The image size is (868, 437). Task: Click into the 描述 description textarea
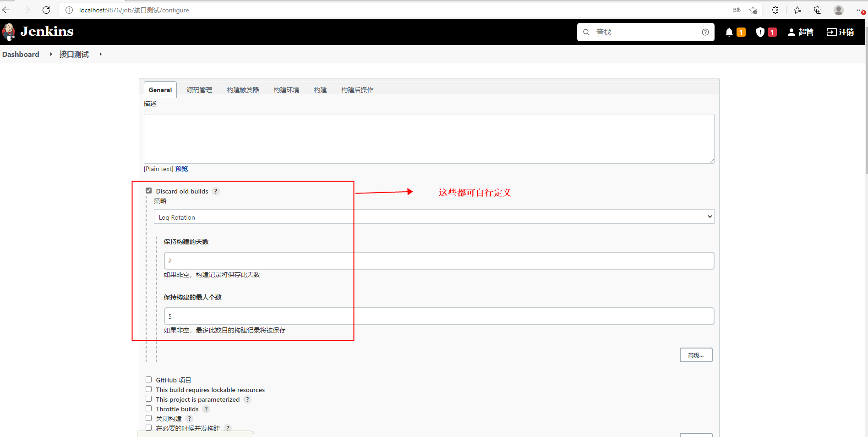point(429,138)
